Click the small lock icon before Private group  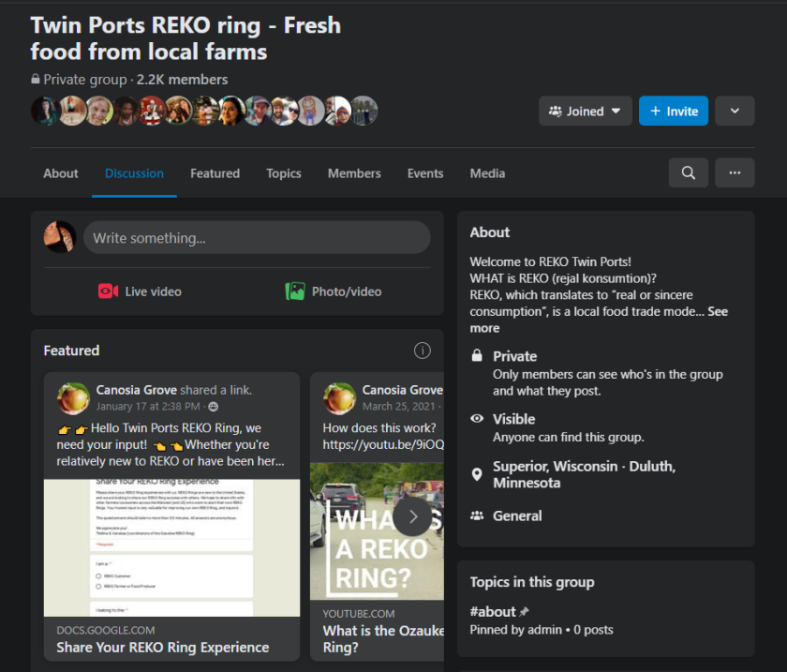click(36, 79)
